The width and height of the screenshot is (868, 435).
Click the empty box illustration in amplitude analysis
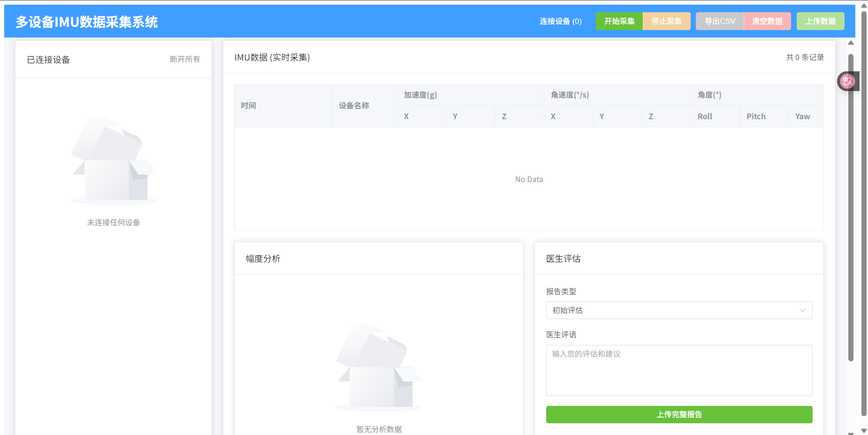tap(379, 368)
